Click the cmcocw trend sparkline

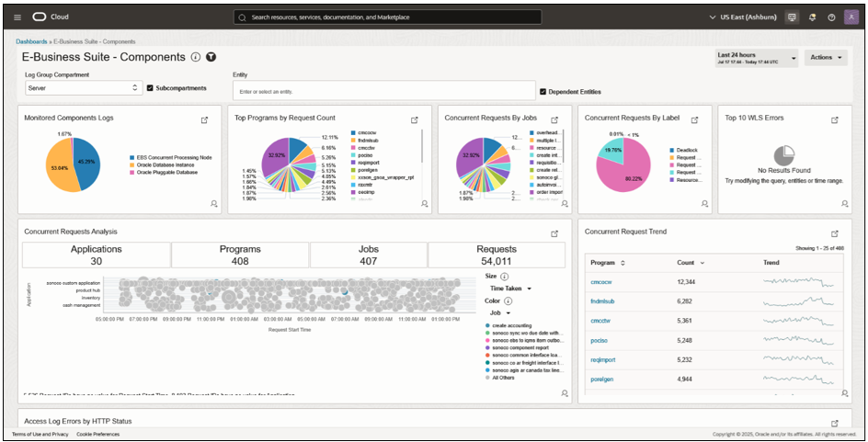(798, 282)
